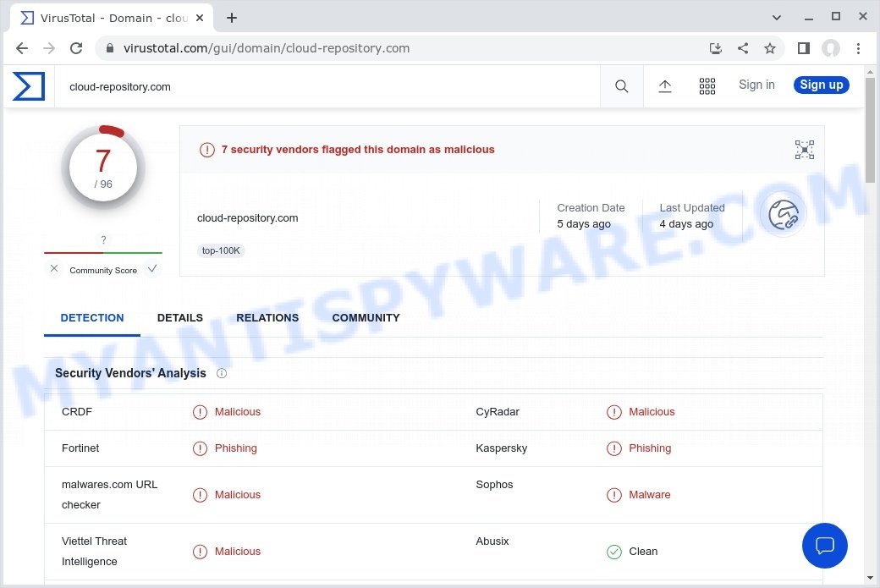Click the community score question mark
880x588 pixels.
click(x=103, y=240)
